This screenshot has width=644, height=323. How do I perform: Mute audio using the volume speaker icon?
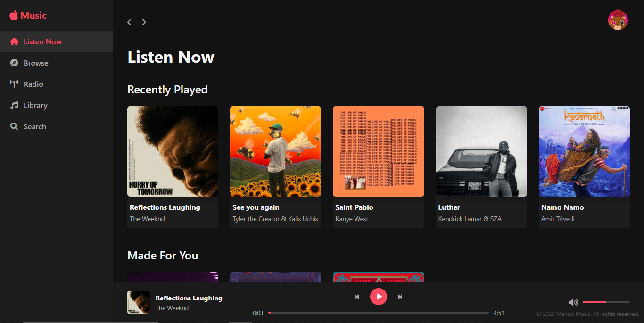(x=573, y=302)
